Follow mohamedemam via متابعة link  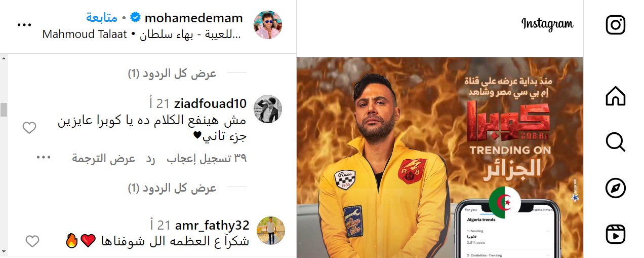click(102, 18)
